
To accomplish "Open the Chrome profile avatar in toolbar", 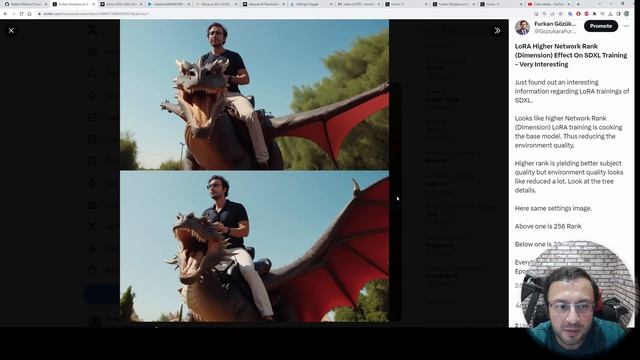I will [x=627, y=14].
